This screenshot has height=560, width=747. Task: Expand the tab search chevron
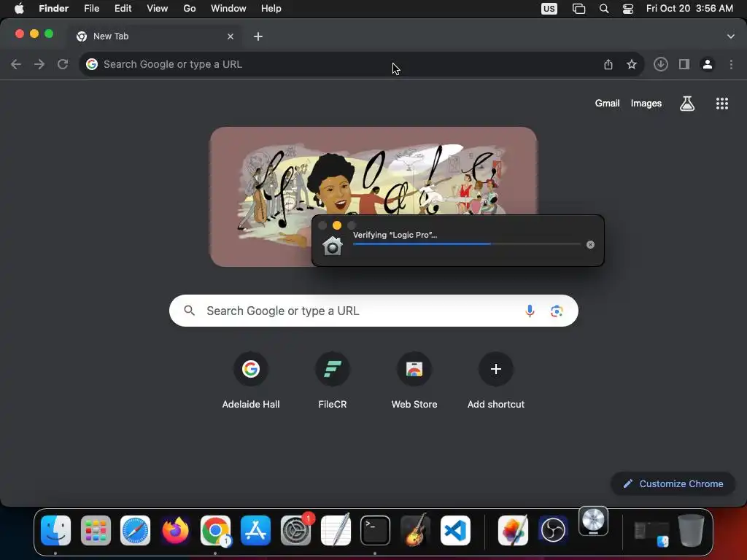[731, 36]
